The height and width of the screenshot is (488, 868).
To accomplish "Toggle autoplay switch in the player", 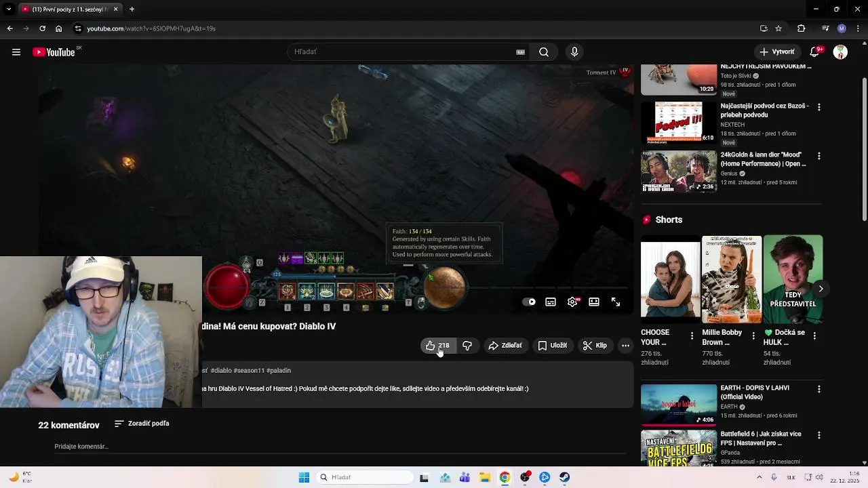I will [530, 302].
